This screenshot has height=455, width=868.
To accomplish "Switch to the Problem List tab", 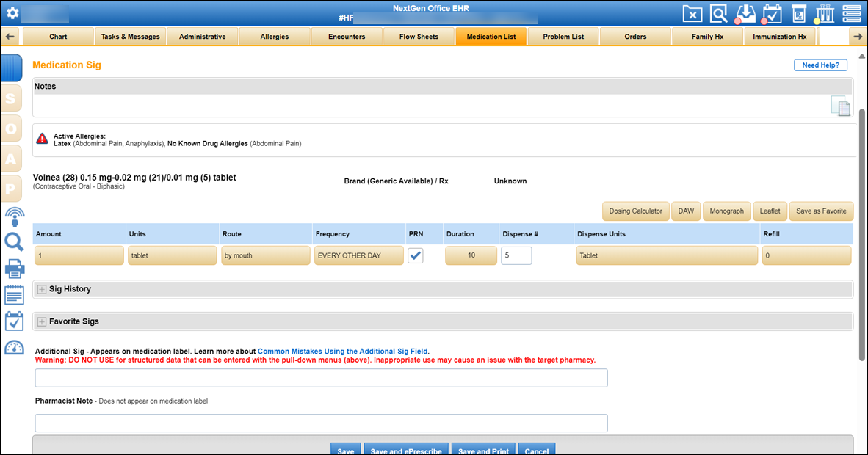I will 563,37.
